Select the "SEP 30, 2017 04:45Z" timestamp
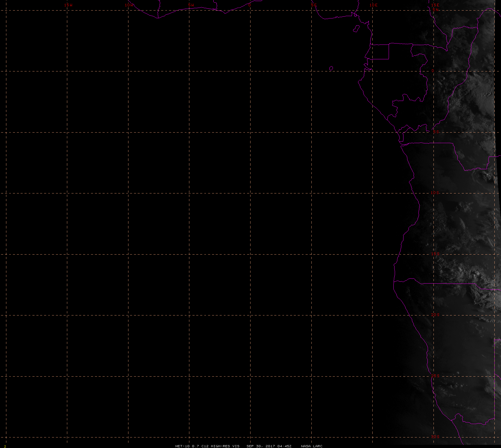Screen dimensions: 501x448 pyautogui.click(x=269, y=446)
